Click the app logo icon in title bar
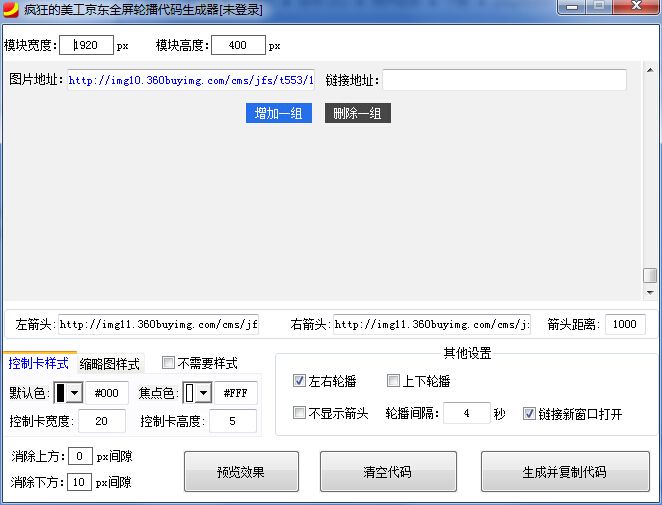662x505 pixels. tap(11, 9)
